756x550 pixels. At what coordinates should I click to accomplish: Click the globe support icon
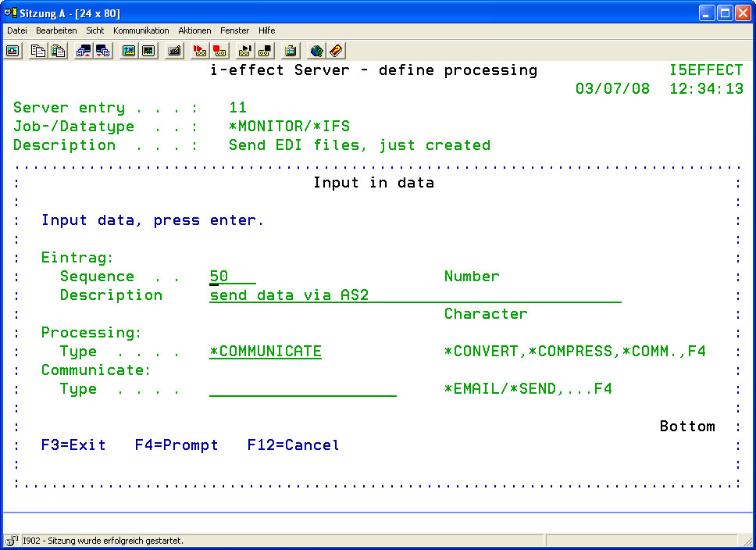tap(316, 51)
